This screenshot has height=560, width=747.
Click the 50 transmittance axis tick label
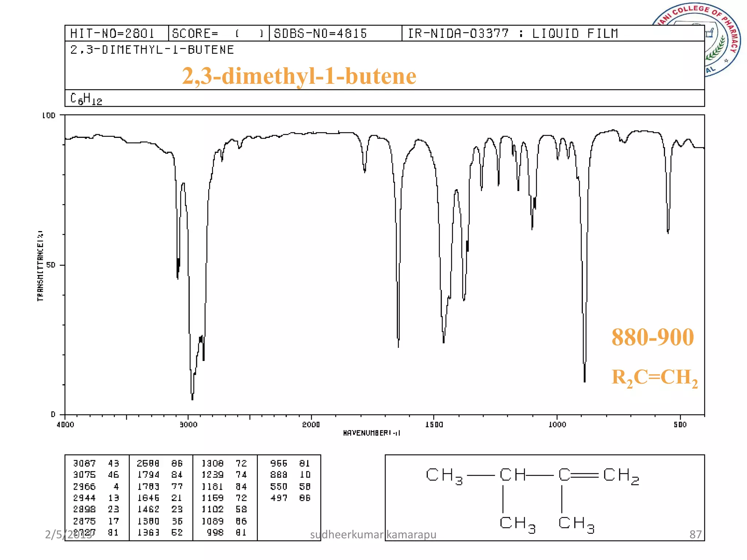tap(51, 265)
